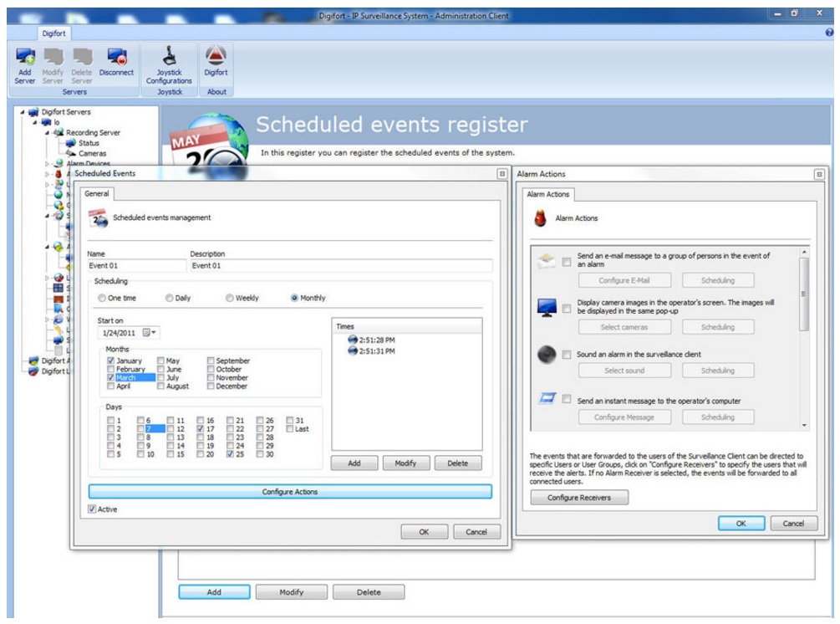
Task: Click the Digifort ribbon tab
Action: tap(55, 33)
